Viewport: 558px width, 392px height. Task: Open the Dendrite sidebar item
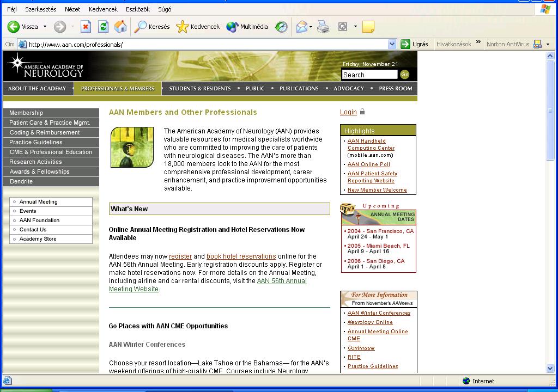click(x=51, y=181)
